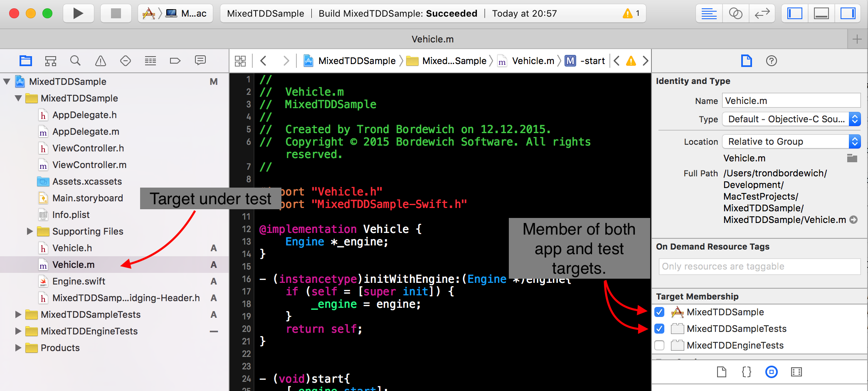Viewport: 868px width, 391px height.
Task: Open the Version editor
Action: point(762,13)
